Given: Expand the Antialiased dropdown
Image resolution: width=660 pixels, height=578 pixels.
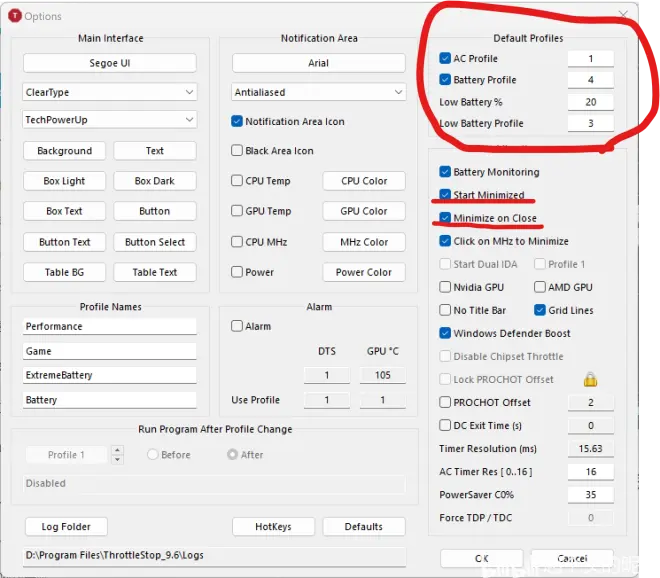Looking at the screenshot, I should [319, 92].
